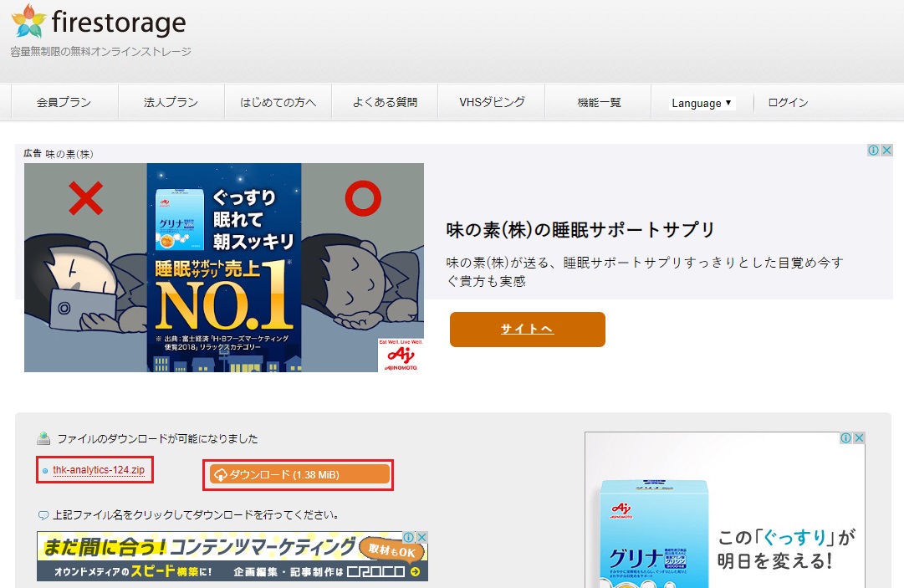Viewport: 904px width, 588px height.
Task: Click the 上記ファイル名をクリックして instruction text
Action: pos(196,514)
